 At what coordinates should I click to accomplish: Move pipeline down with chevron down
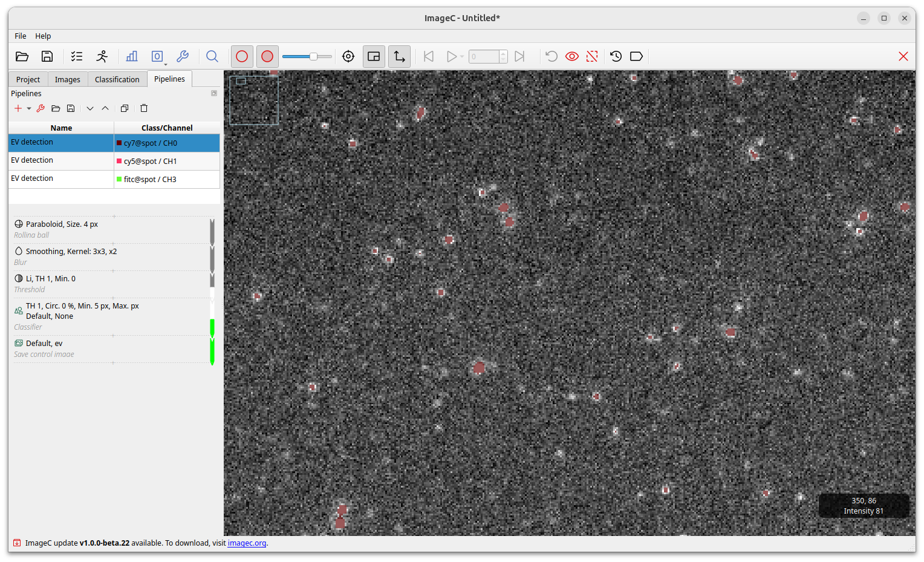pyautogui.click(x=90, y=108)
